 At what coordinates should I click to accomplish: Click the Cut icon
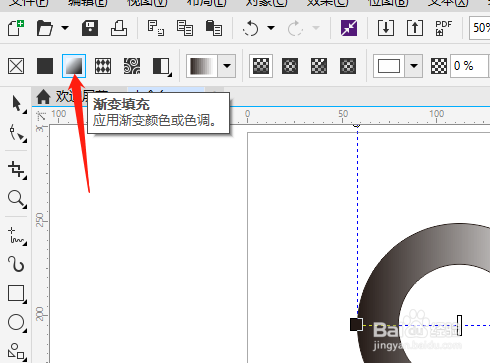click(156, 28)
